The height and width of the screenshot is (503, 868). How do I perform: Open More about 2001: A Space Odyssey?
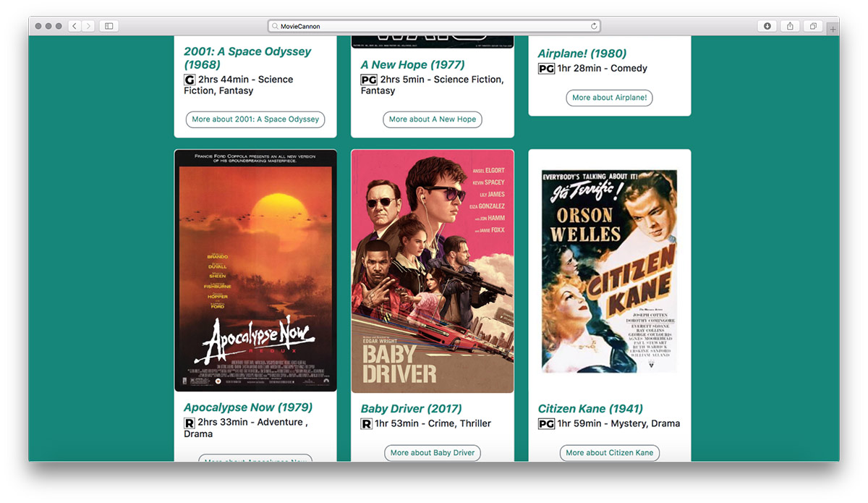255,119
